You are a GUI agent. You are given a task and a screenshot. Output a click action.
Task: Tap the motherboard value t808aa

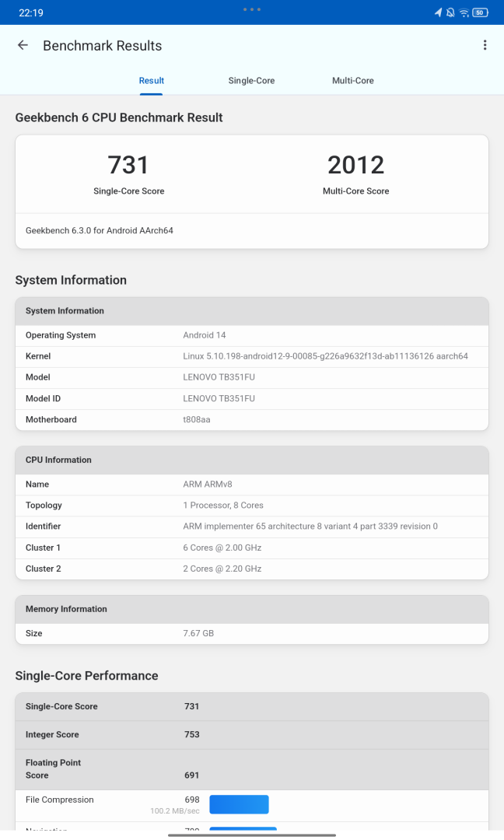[197, 419]
